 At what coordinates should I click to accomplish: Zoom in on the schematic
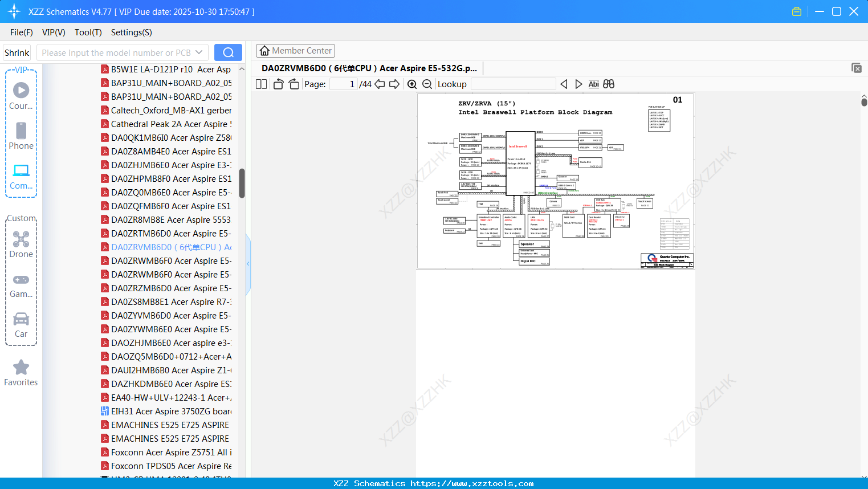pos(412,84)
